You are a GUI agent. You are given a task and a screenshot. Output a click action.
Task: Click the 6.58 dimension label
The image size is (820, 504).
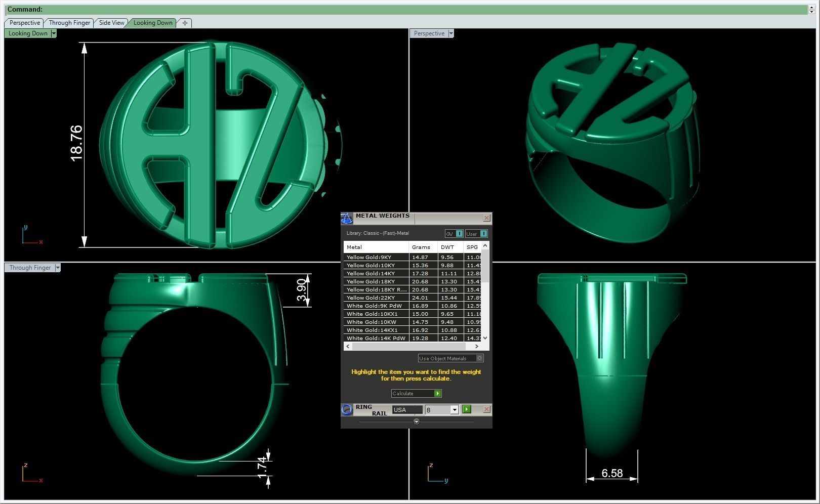(612, 473)
